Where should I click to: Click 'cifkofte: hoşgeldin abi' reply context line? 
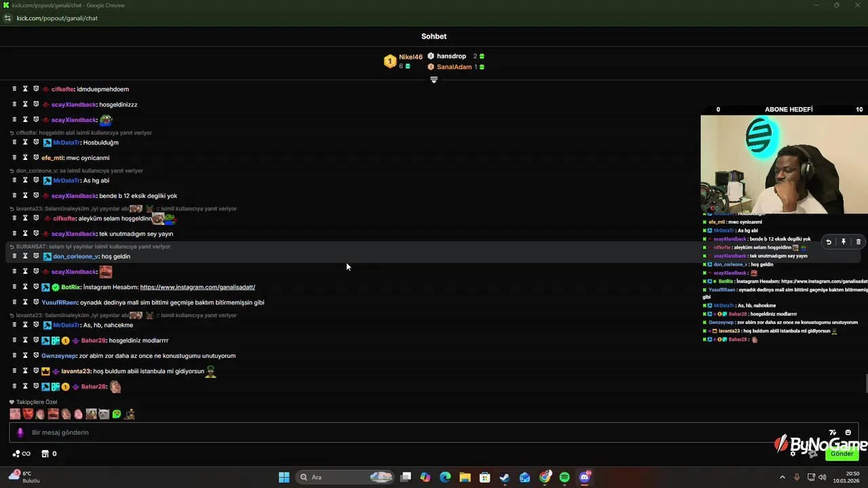tap(81, 133)
